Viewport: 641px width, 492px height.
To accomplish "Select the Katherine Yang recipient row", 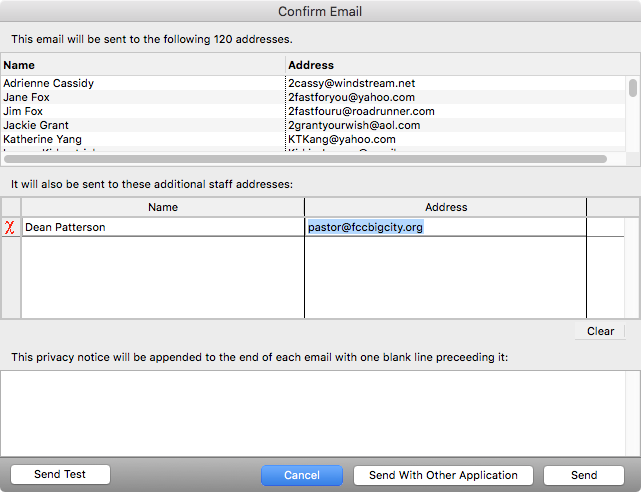I will (x=143, y=139).
